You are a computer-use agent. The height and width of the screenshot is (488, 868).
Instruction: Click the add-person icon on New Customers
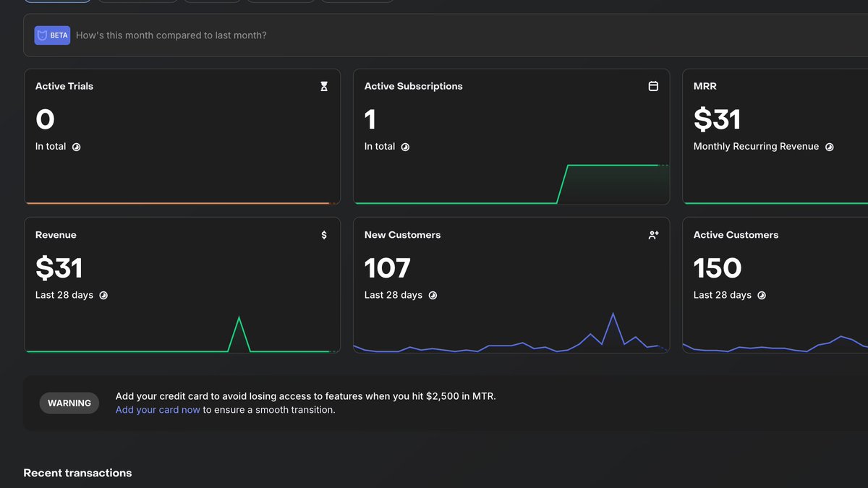point(653,235)
